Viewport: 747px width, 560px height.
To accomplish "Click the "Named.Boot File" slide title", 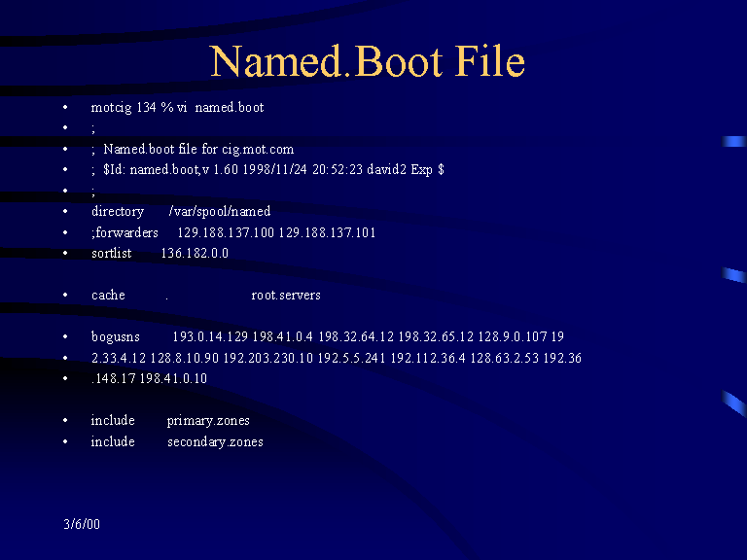I will click(368, 61).
